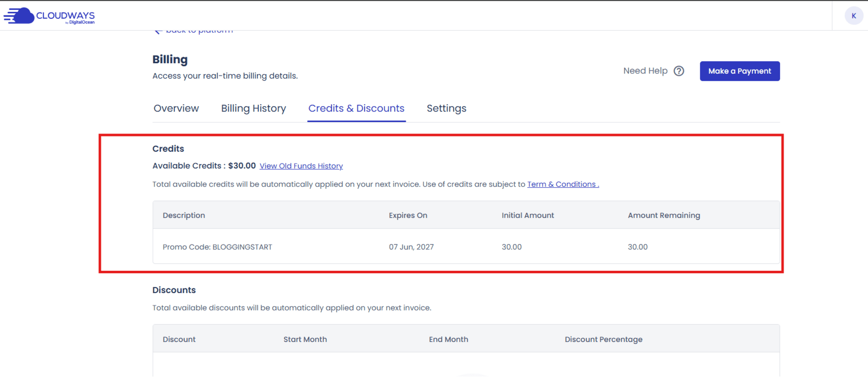
Task: Click the Discounts section heading
Action: coord(174,290)
